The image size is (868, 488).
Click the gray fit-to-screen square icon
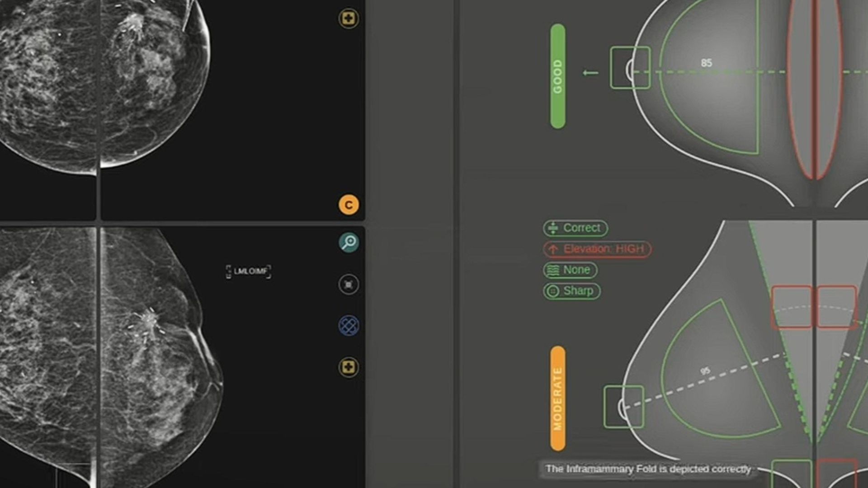(349, 285)
